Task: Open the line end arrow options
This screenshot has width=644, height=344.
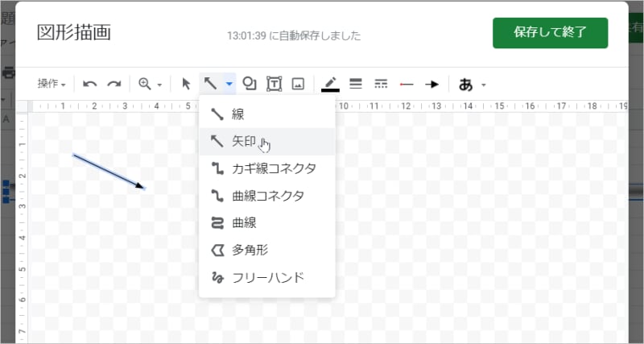Action: tap(432, 85)
